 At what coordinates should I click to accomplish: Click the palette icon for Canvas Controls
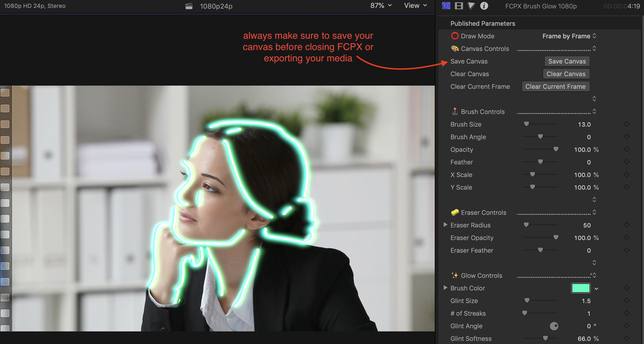(455, 49)
